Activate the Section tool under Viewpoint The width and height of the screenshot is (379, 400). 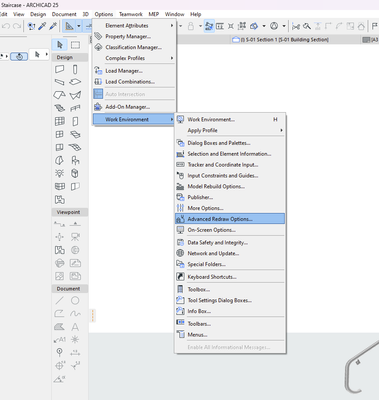click(60, 224)
